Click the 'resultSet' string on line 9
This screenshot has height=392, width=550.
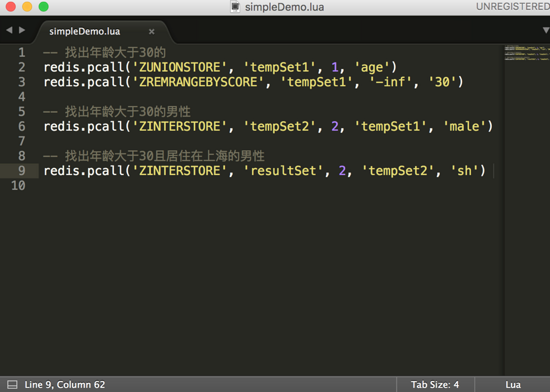coord(283,170)
